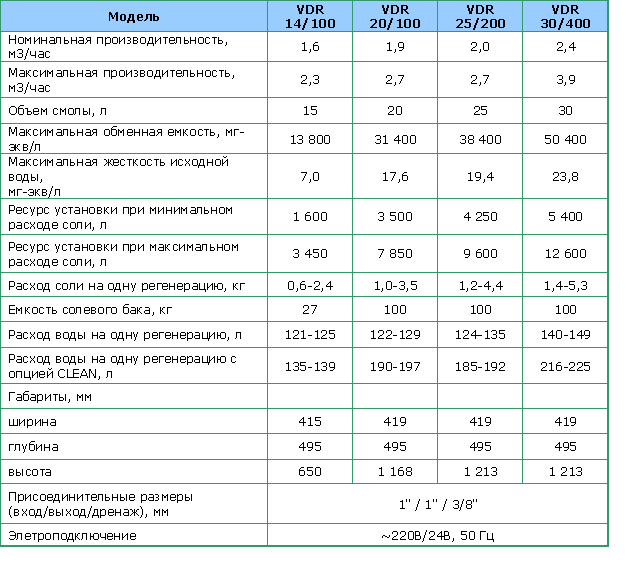Click maximum performance value '2,3'
This screenshot has width=639, height=564.
tap(310, 79)
